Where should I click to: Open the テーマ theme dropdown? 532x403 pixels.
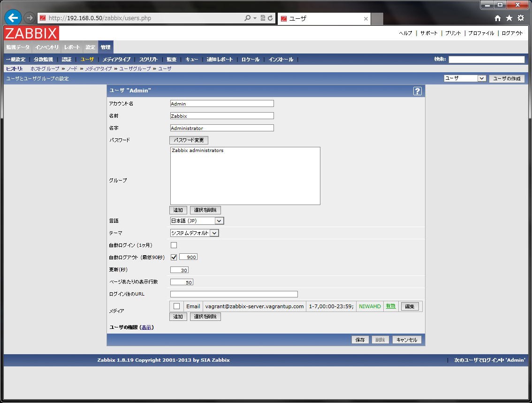[x=194, y=233]
